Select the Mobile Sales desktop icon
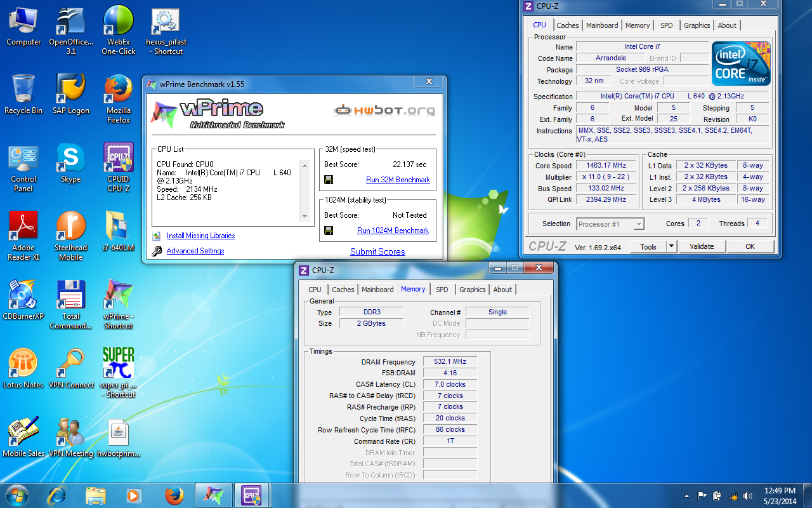This screenshot has height=508, width=812. tap(23, 438)
